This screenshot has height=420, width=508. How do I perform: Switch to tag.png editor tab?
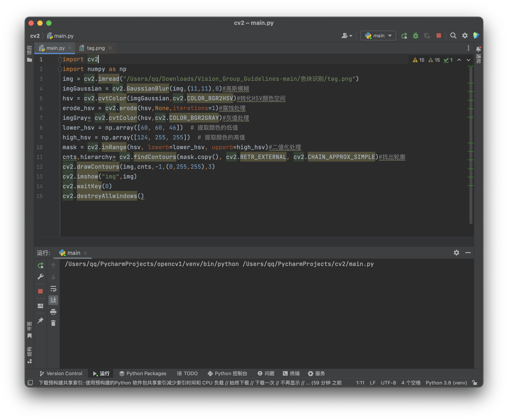point(95,48)
